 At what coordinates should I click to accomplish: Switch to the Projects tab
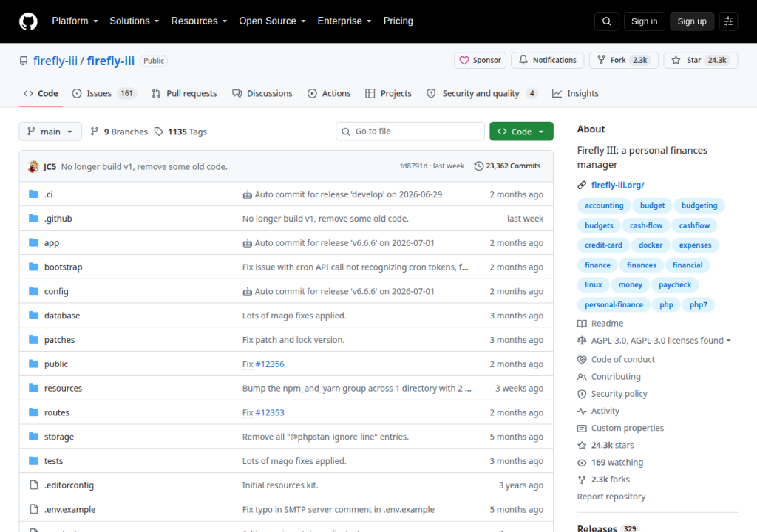point(389,93)
